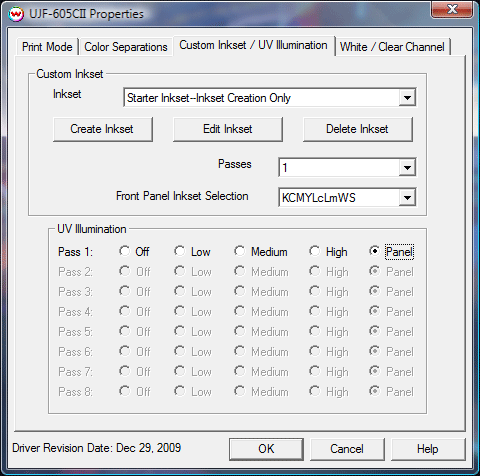The height and width of the screenshot is (476, 480).
Task: Select Off radio for Pass 7
Action: tap(125, 371)
